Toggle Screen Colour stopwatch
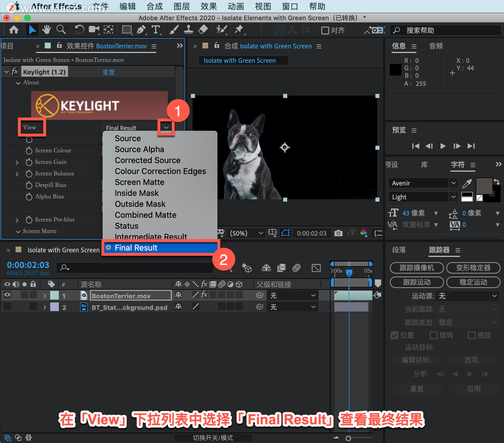Image resolution: width=504 pixels, height=443 pixels. coord(29,151)
